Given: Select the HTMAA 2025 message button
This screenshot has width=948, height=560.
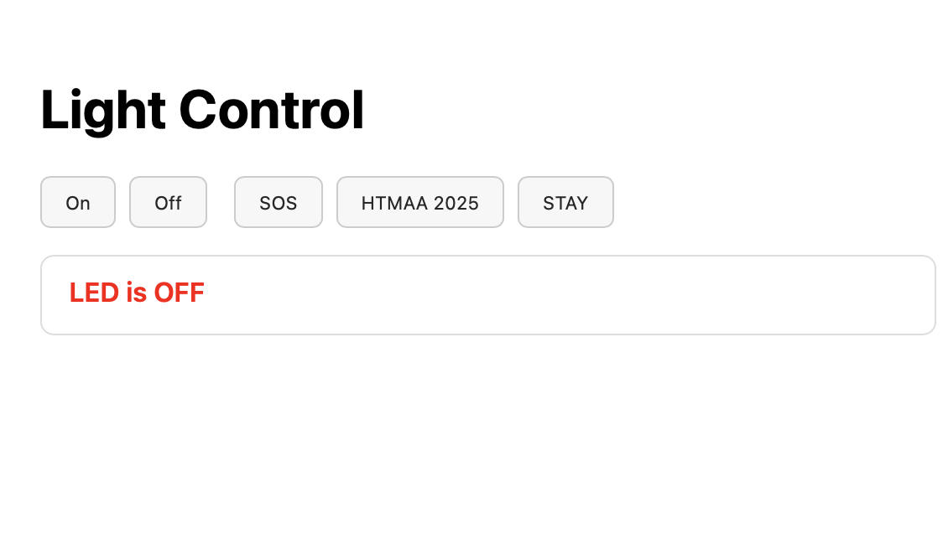Looking at the screenshot, I should (x=419, y=202).
